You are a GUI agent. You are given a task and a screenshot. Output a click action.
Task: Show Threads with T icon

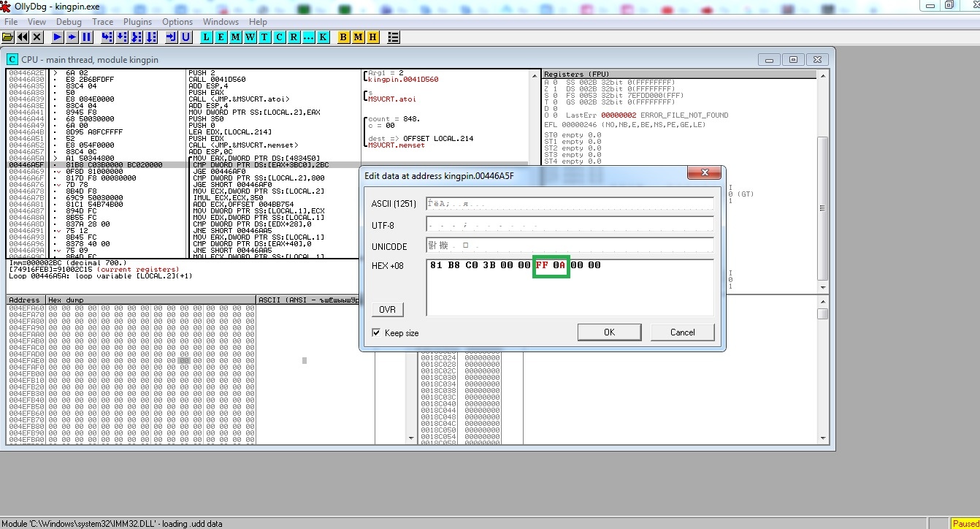264,37
